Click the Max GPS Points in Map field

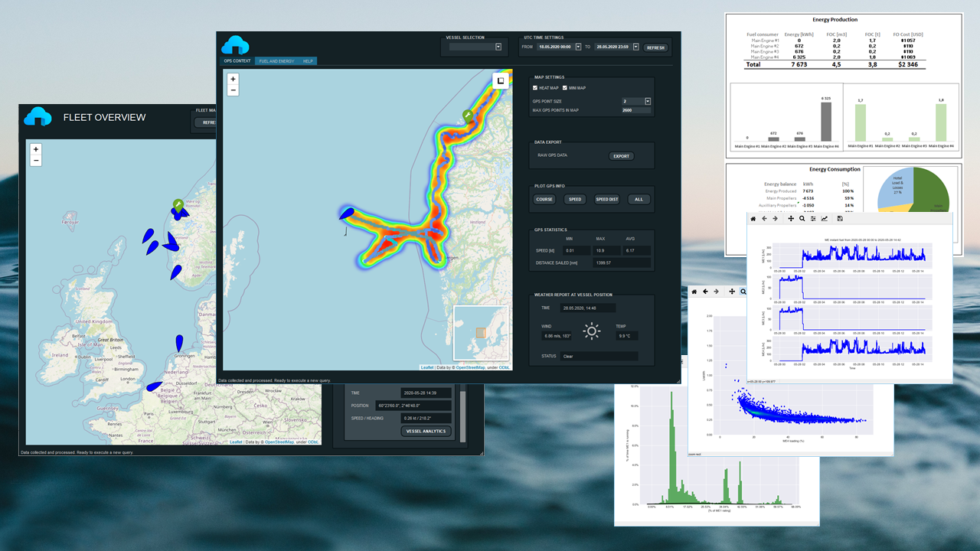636,111
